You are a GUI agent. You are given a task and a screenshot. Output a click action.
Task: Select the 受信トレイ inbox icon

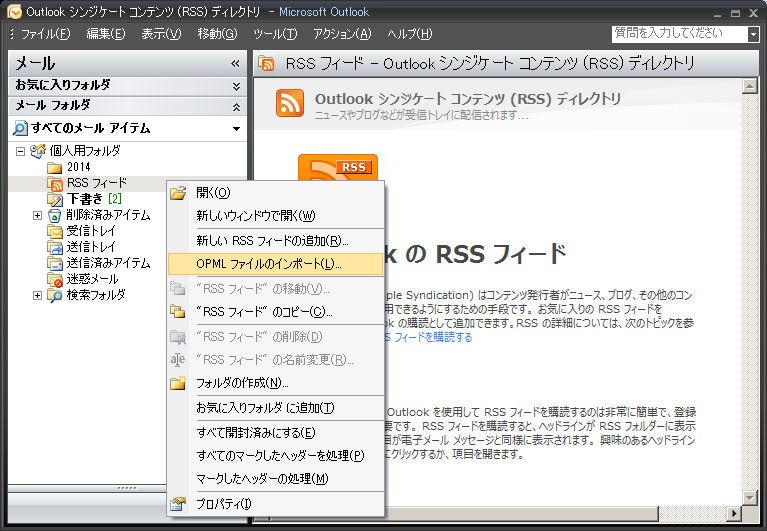click(x=55, y=231)
